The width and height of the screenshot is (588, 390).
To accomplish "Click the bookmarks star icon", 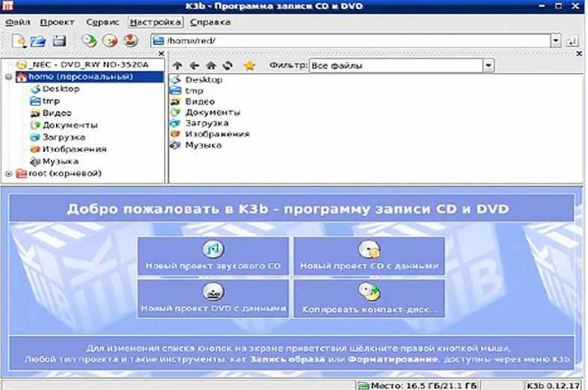I will (x=249, y=66).
